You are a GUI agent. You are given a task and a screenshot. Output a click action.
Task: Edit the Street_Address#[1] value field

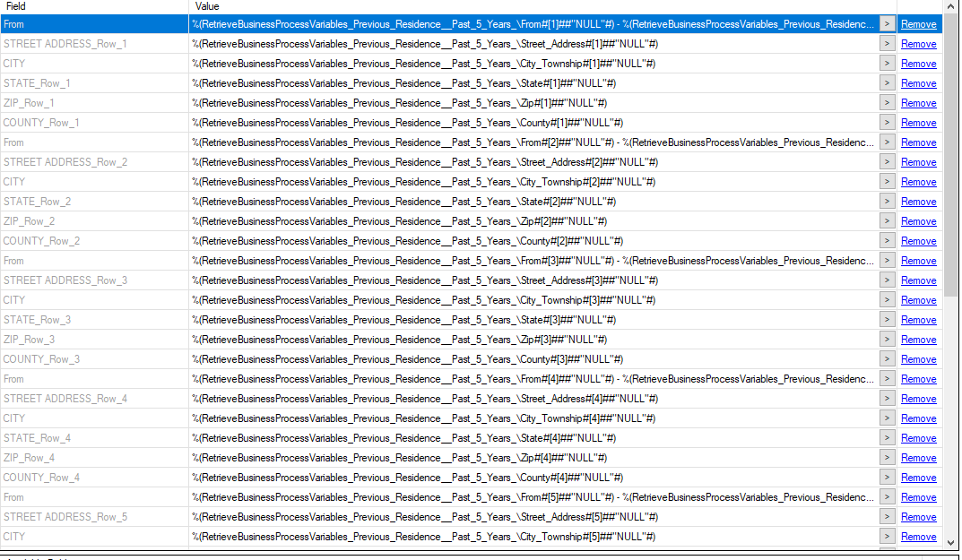tap(533, 44)
